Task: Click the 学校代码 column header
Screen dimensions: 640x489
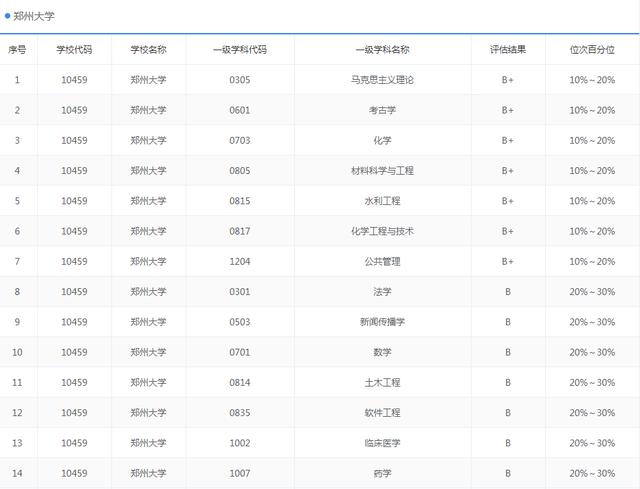Action: pyautogui.click(x=74, y=50)
